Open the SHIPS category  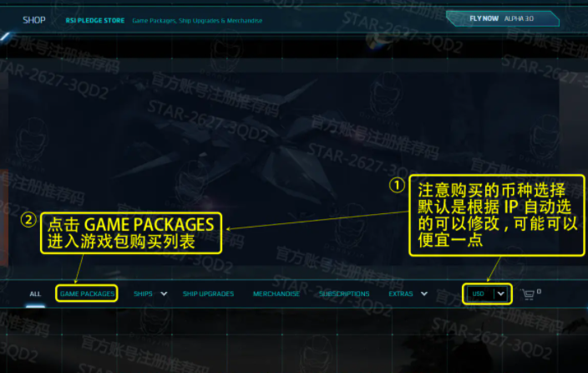click(x=143, y=294)
